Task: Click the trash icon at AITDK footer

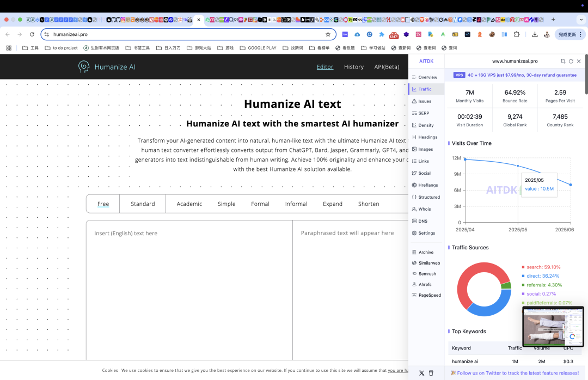Action: pyautogui.click(x=431, y=373)
